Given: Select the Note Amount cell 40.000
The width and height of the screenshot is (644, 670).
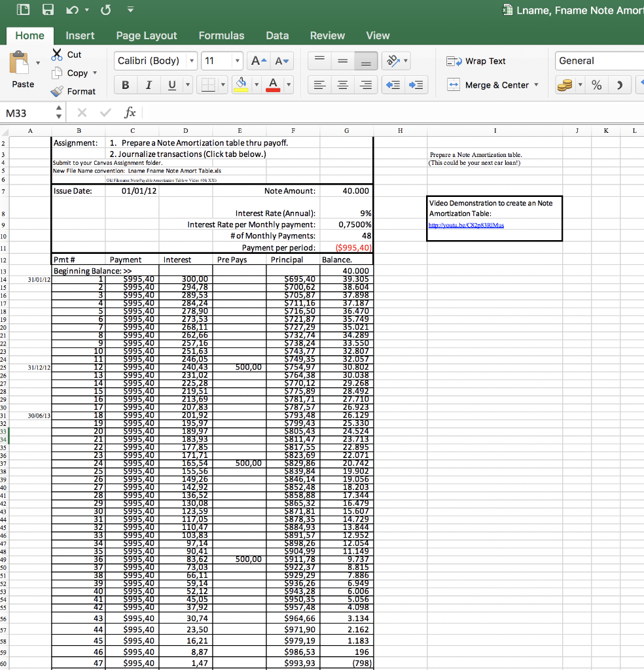Looking at the screenshot, I should click(347, 190).
